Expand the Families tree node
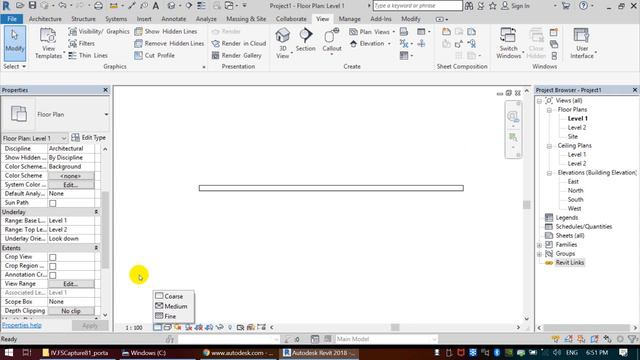This screenshot has height=360, width=640. (540, 245)
